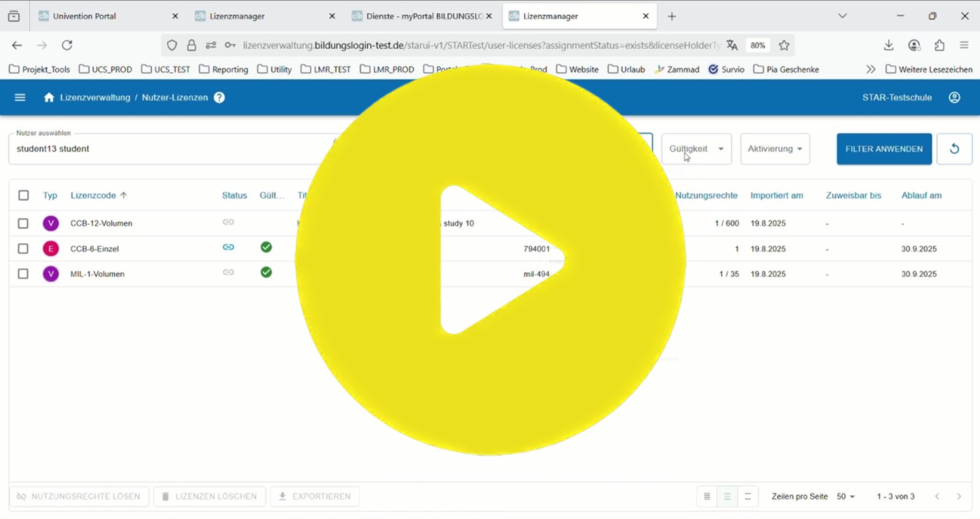Select the compact row density icon
This screenshot has width=980, height=519.
707,496
